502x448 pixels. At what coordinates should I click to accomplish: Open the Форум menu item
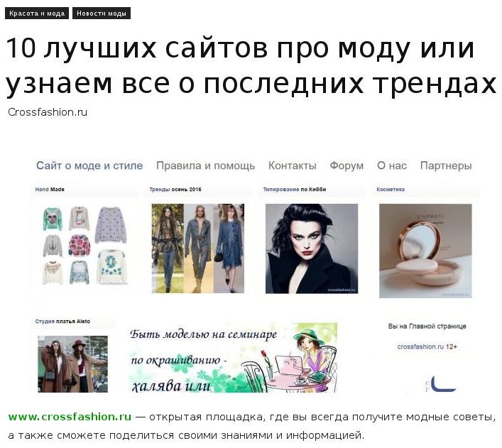(x=347, y=165)
